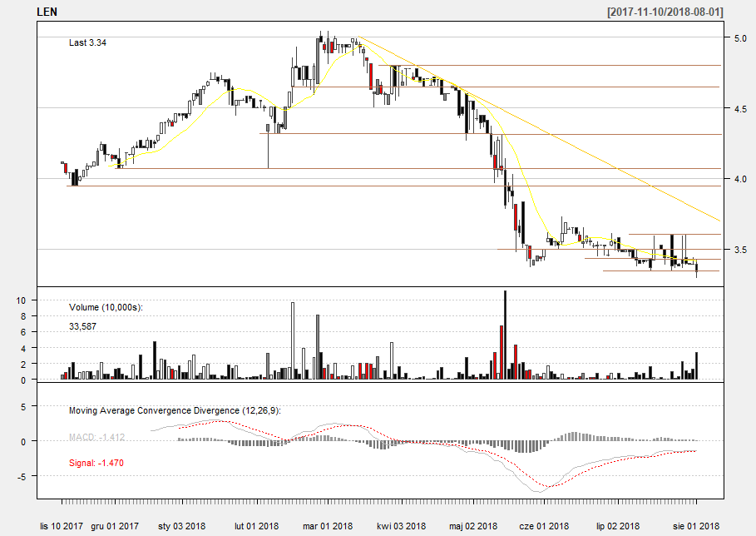Click the MACD axis label -5
The width and height of the screenshot is (756, 536).
[22, 477]
